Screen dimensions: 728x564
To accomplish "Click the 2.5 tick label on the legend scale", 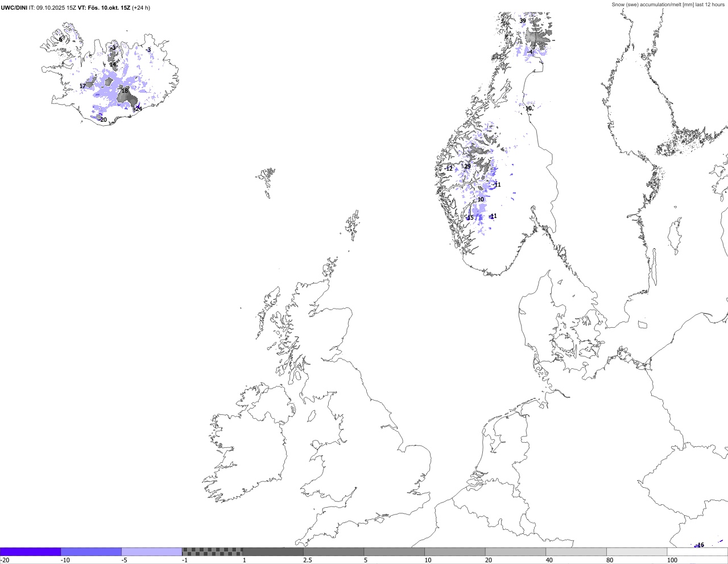I will [x=308, y=560].
